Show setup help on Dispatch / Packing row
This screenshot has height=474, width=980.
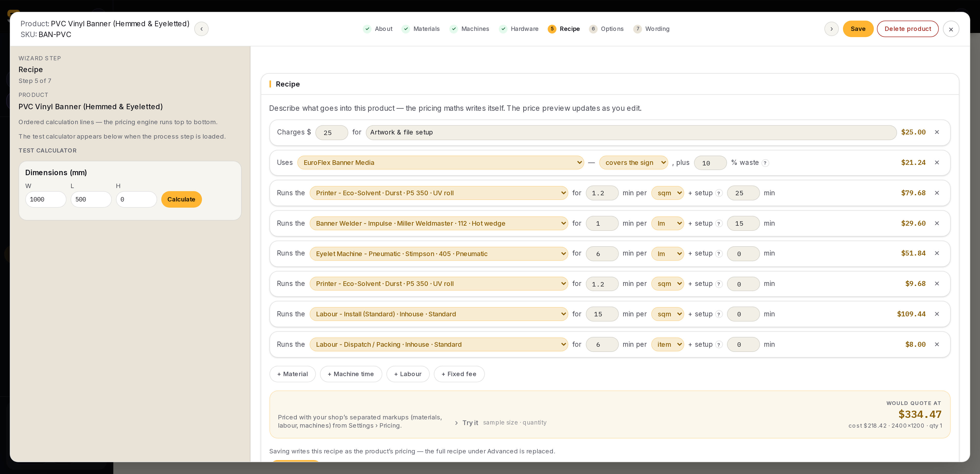[x=719, y=345]
